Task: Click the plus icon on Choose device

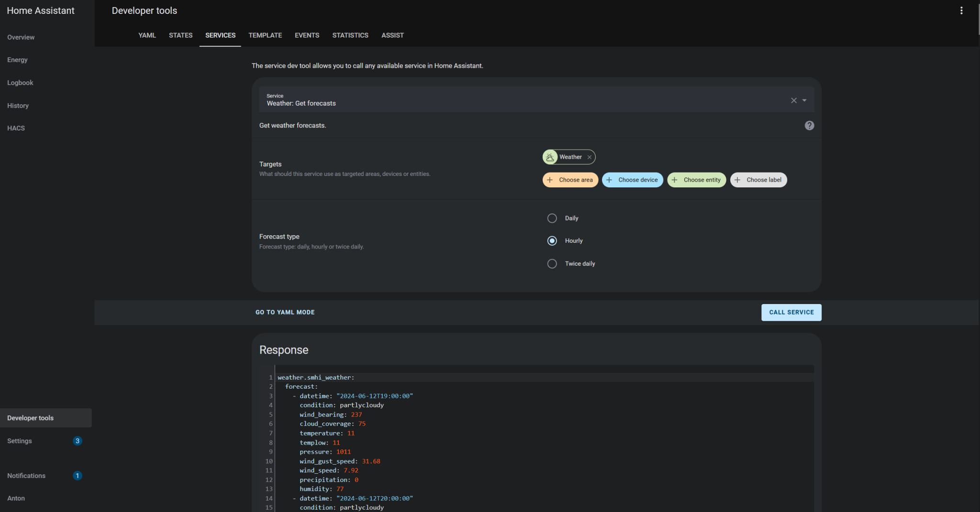Action: coord(609,180)
